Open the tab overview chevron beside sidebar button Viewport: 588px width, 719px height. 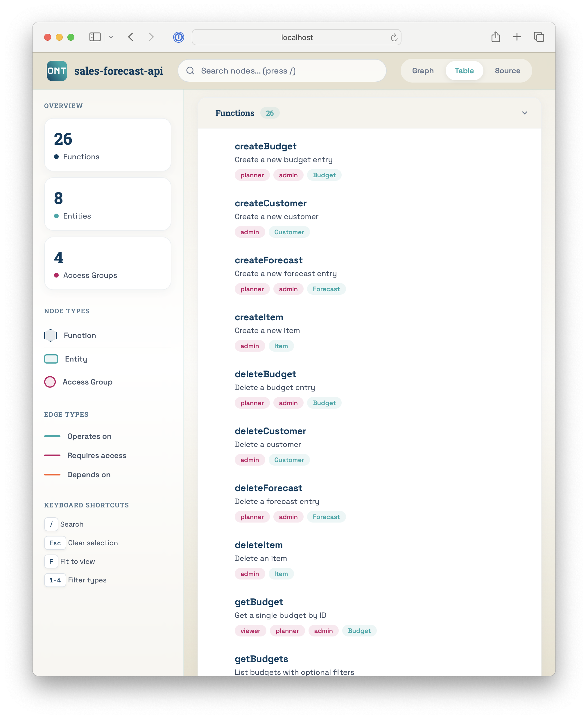(111, 37)
